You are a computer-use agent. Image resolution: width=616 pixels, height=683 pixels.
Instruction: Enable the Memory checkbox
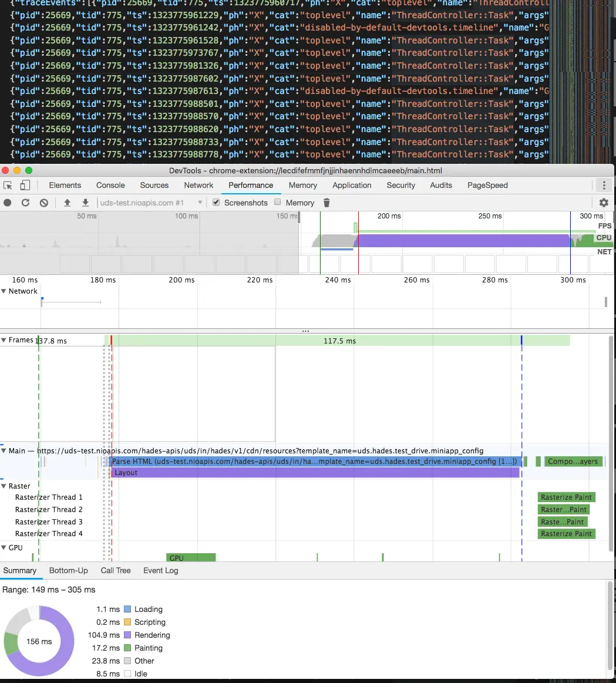(278, 202)
